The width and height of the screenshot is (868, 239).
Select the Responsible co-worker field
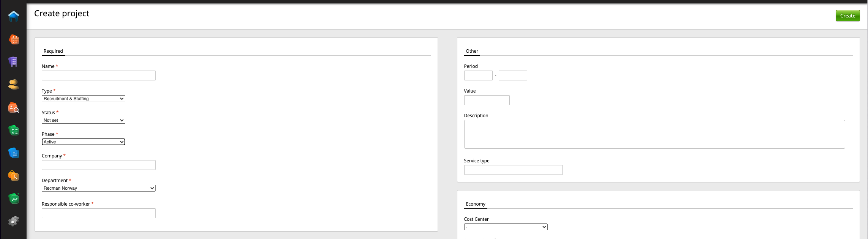pyautogui.click(x=98, y=213)
